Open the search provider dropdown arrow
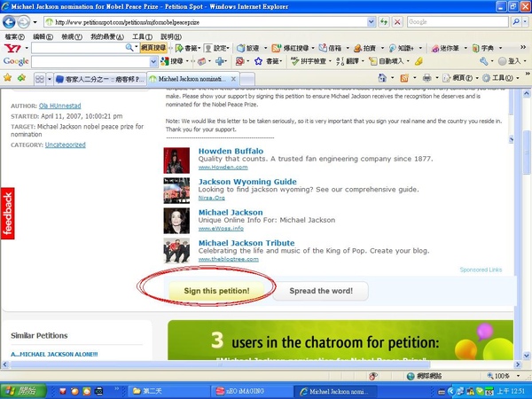This screenshot has height=399, width=532. pos(526,21)
